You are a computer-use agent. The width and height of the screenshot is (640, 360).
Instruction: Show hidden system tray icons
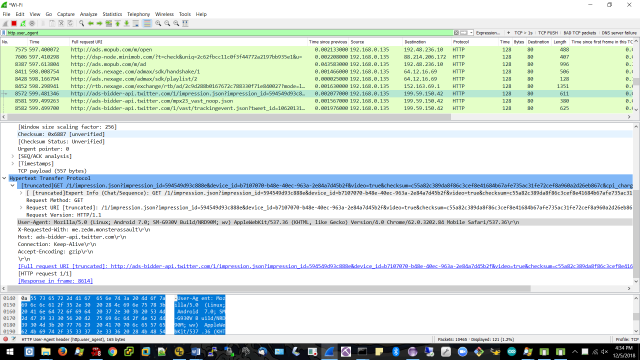575,352
